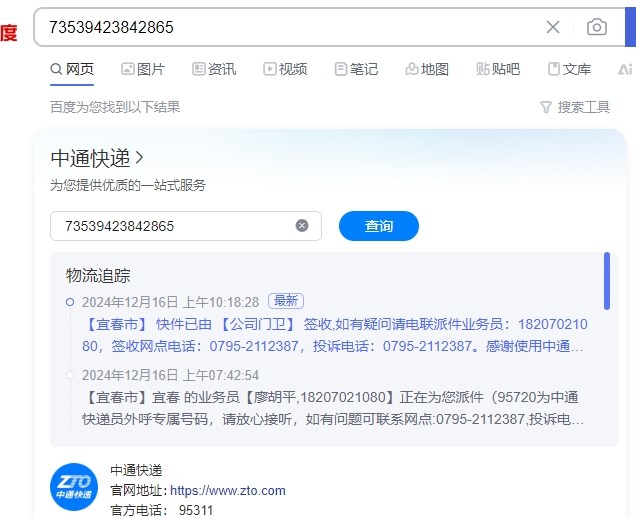Click 百度为您找到以下结果 text
This screenshot has height=518, width=636.
click(115, 107)
